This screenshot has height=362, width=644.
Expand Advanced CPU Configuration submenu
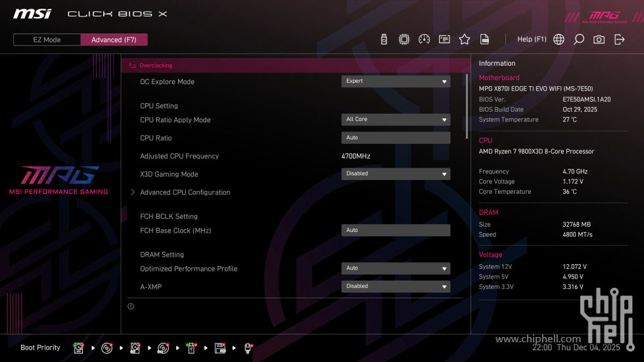pos(185,192)
